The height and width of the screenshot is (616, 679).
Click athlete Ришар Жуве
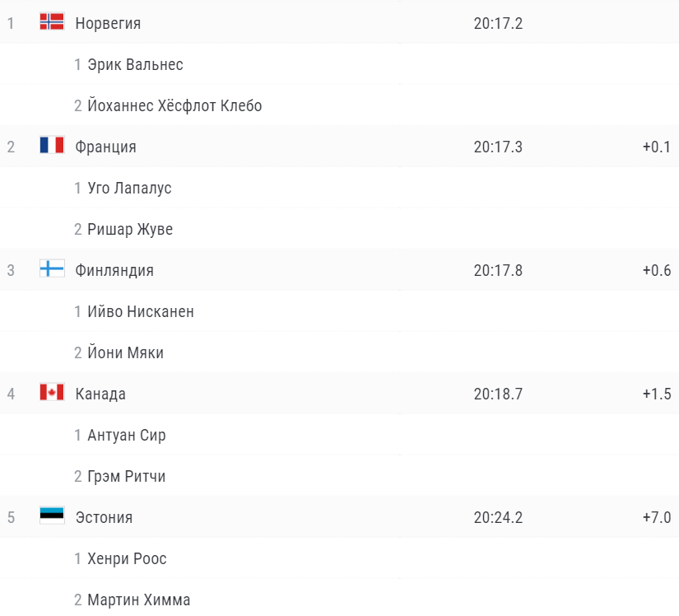point(130,229)
